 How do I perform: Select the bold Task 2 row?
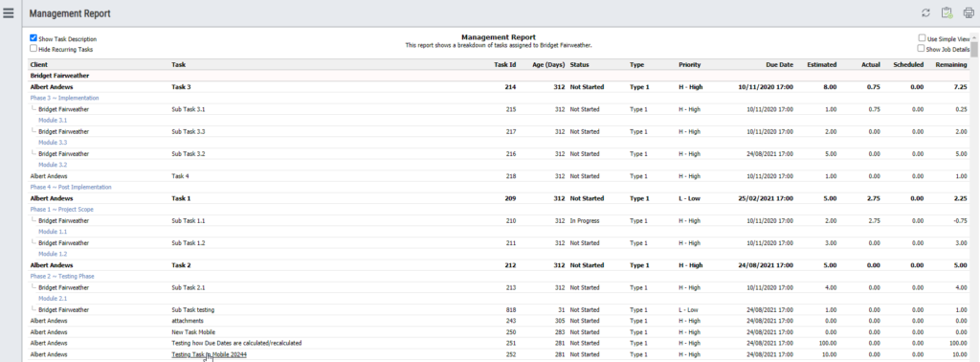[499, 265]
